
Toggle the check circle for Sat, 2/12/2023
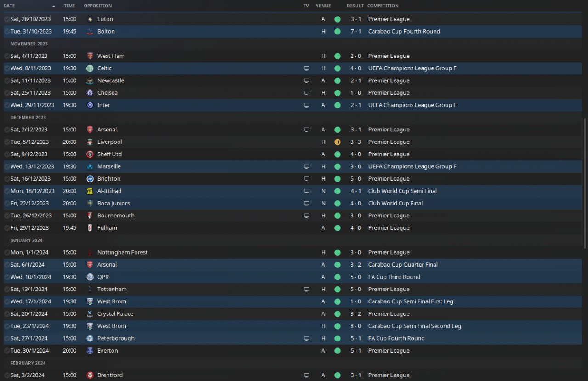coord(6,130)
